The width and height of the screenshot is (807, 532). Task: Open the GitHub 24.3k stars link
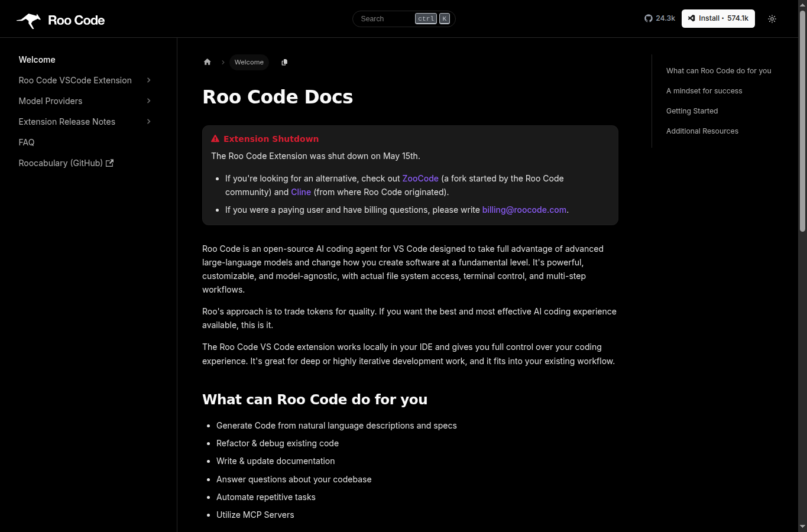tap(660, 18)
